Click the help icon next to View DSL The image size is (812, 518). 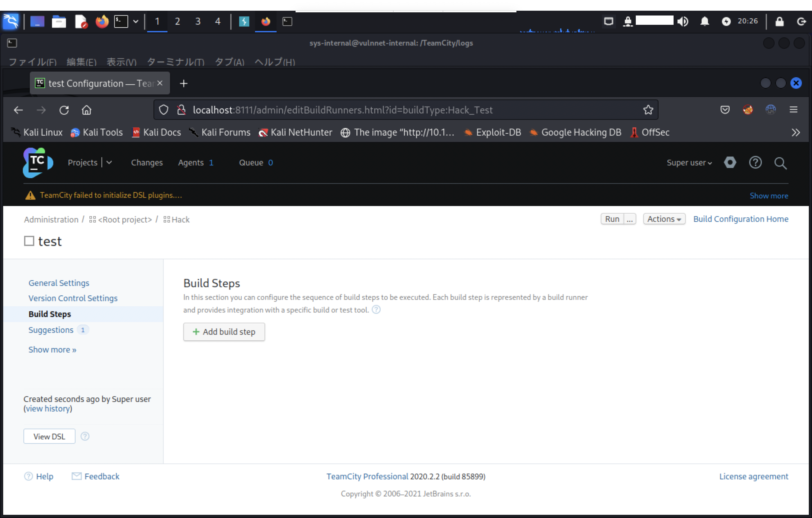[x=85, y=436]
